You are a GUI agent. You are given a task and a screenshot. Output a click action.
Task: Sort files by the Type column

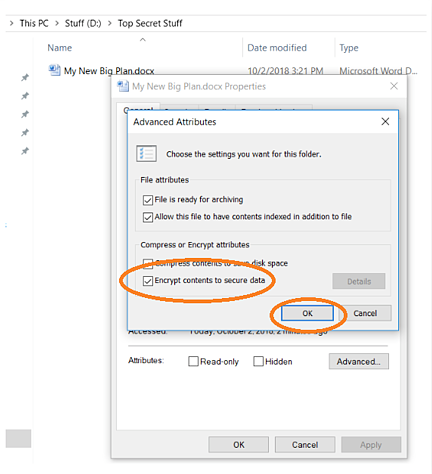point(349,48)
